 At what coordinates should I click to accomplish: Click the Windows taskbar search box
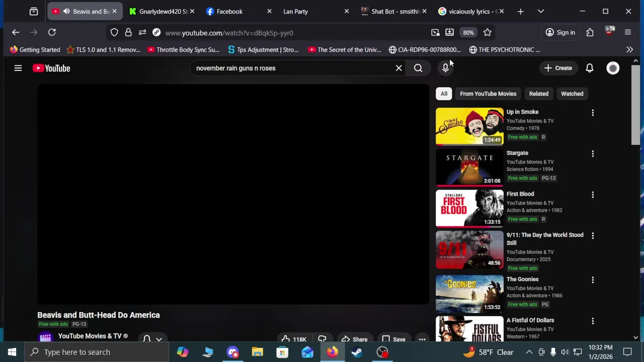tap(97, 352)
